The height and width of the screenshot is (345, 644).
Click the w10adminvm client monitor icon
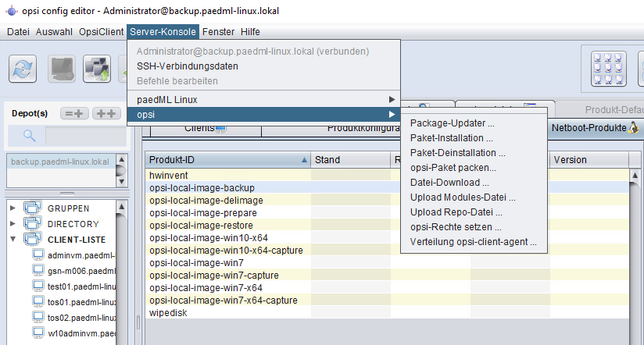point(38,333)
